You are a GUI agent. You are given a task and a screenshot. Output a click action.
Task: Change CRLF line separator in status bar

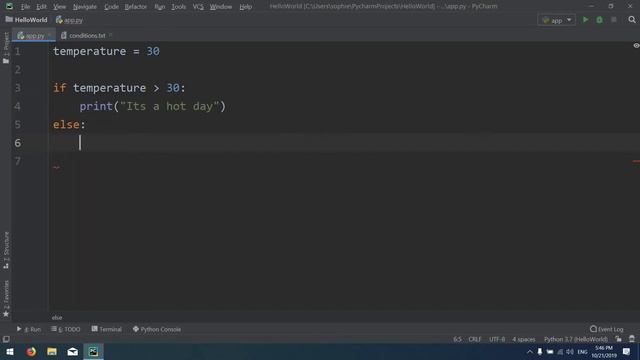(x=475, y=339)
